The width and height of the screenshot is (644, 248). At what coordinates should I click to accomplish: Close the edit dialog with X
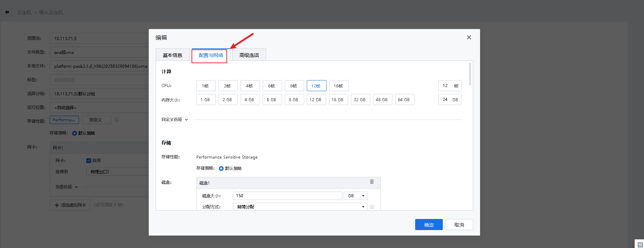469,37
